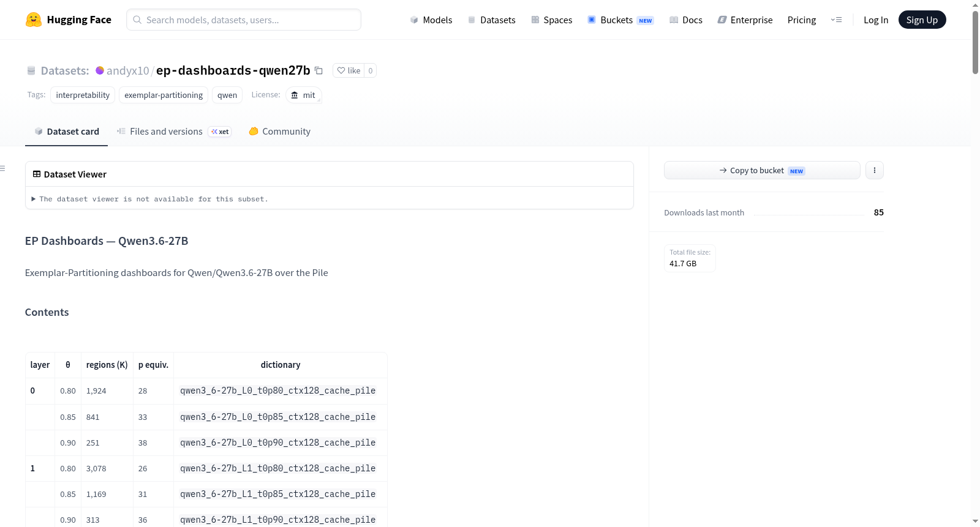
Task: Open Spaces from the navigation bar
Action: click(551, 20)
